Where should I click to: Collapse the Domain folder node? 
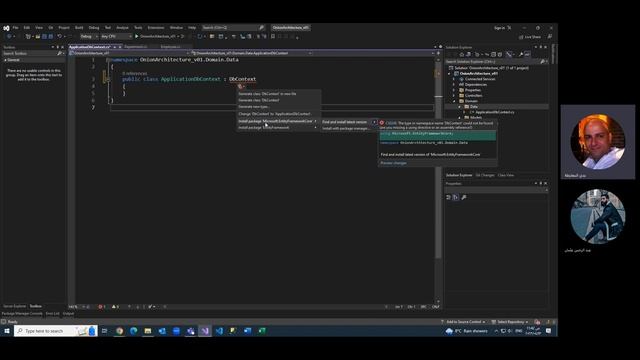click(x=454, y=101)
